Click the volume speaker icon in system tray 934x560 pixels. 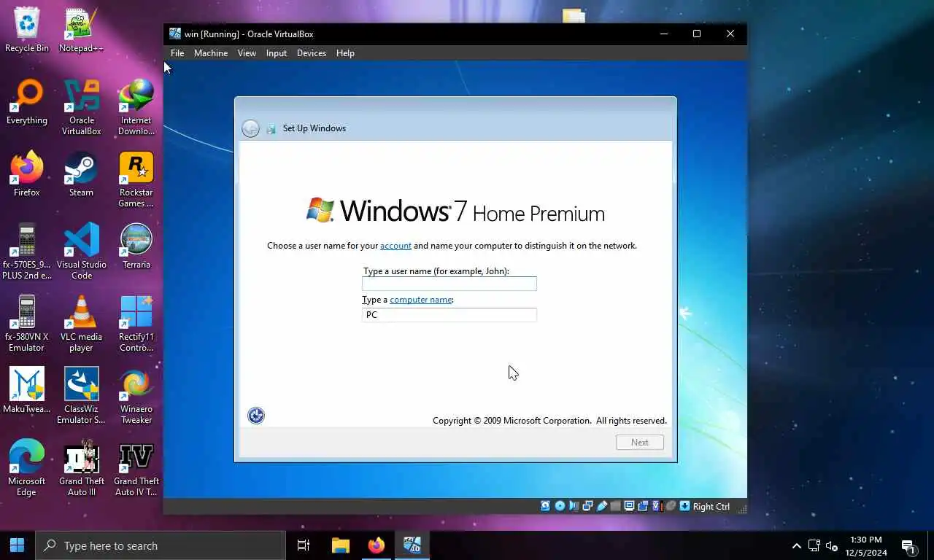point(832,545)
